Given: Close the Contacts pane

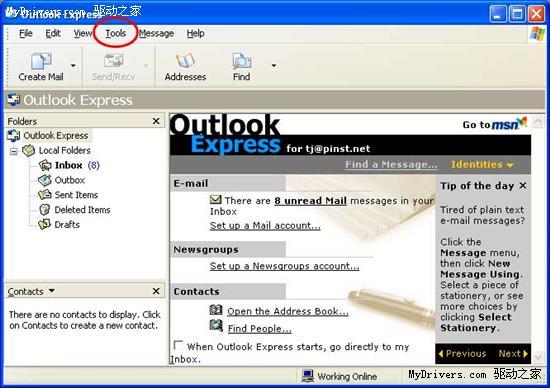Looking at the screenshot, I should 156,291.
